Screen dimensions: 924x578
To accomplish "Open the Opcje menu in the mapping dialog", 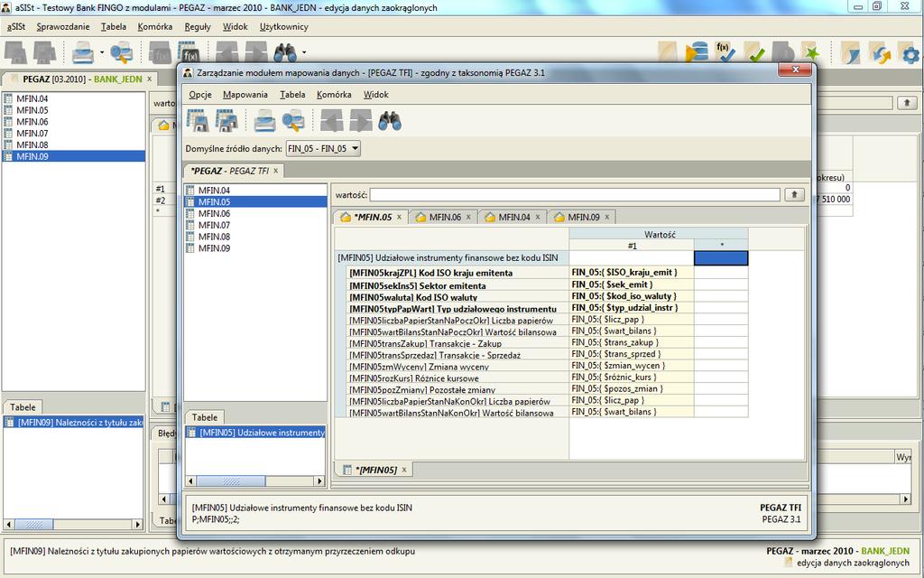I will (200, 94).
